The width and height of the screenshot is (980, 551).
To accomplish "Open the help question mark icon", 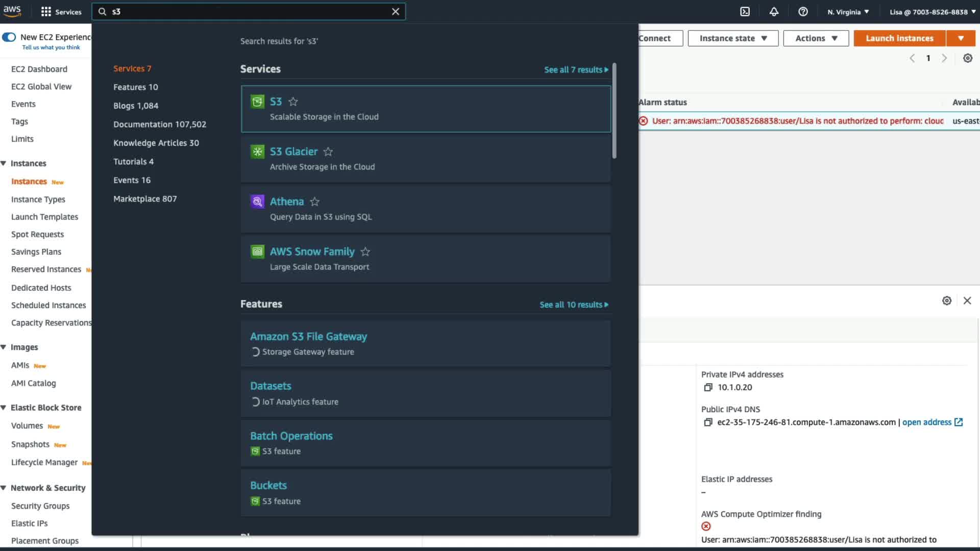I will pos(803,12).
